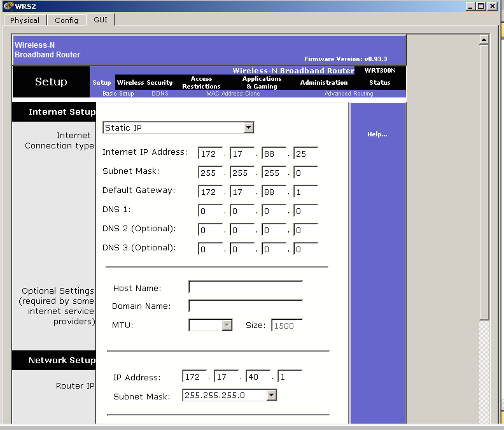Click second octet of DNS 1
Image resolution: width=504 pixels, height=430 pixels.
tap(242, 211)
